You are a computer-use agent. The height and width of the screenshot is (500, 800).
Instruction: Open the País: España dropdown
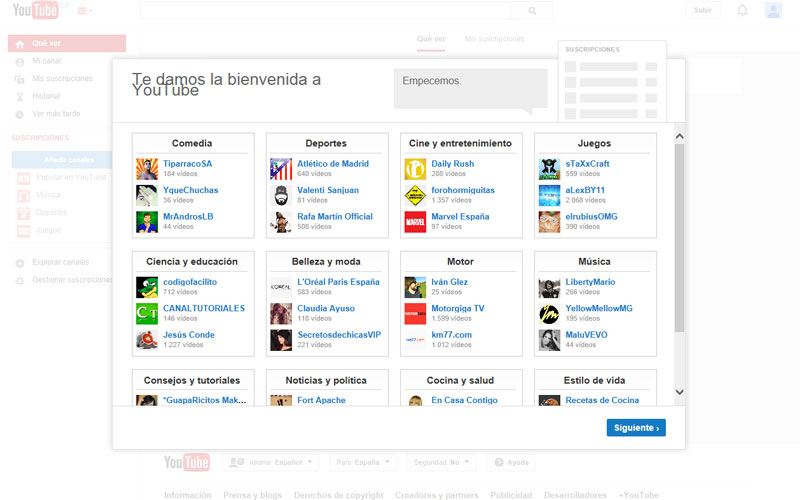pyautogui.click(x=363, y=462)
